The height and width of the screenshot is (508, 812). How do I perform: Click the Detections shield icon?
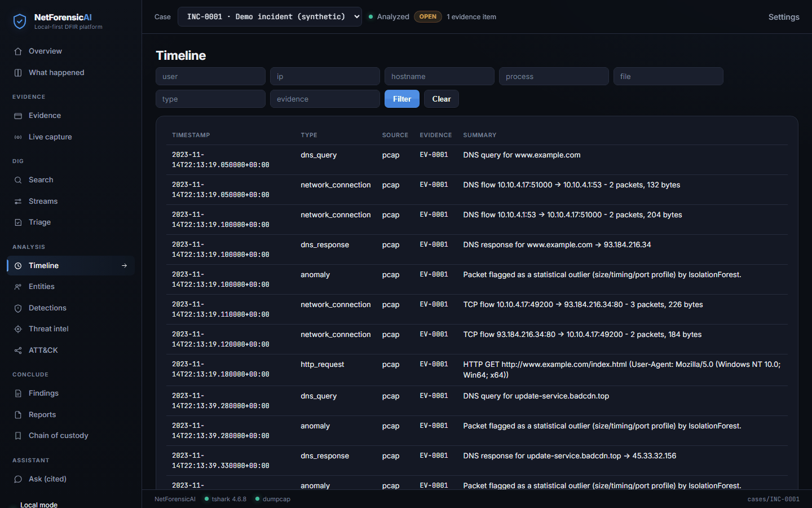coord(18,308)
